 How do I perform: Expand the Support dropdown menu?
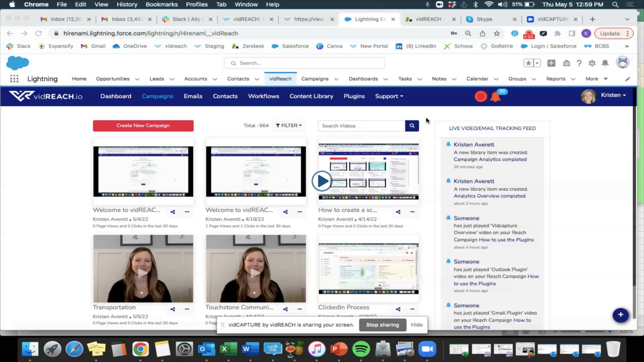389,96
